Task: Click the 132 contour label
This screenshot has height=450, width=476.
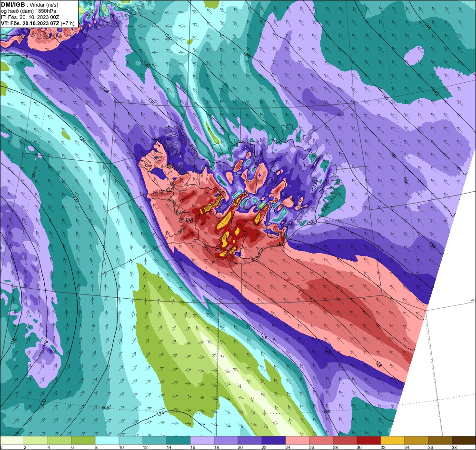Action: pos(147,64)
